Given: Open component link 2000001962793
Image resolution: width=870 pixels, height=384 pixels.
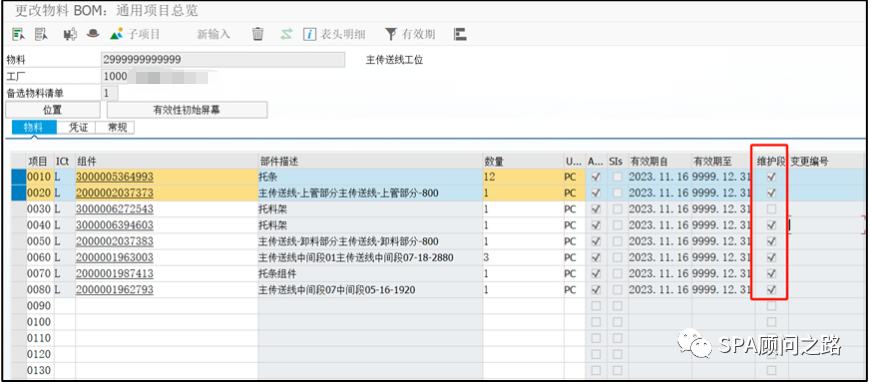Looking at the screenshot, I should click(115, 290).
